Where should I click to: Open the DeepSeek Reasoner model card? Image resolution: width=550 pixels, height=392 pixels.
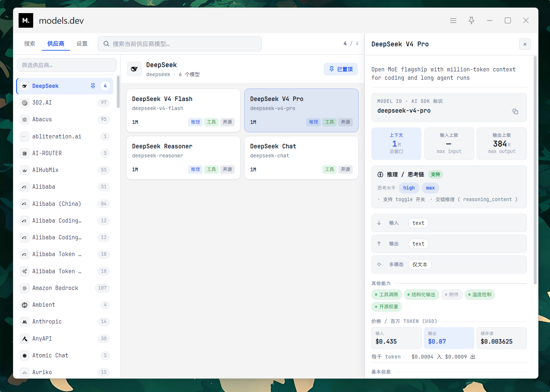click(x=183, y=158)
